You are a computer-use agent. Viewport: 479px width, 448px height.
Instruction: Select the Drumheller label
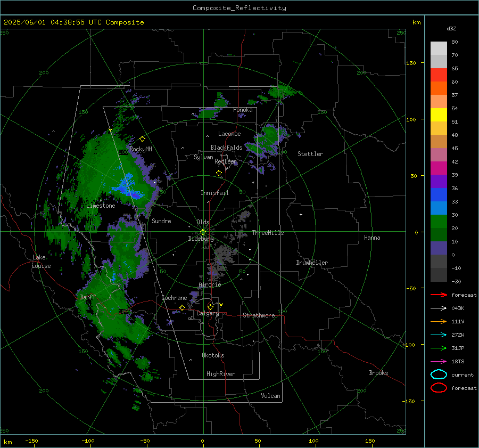[312, 263]
